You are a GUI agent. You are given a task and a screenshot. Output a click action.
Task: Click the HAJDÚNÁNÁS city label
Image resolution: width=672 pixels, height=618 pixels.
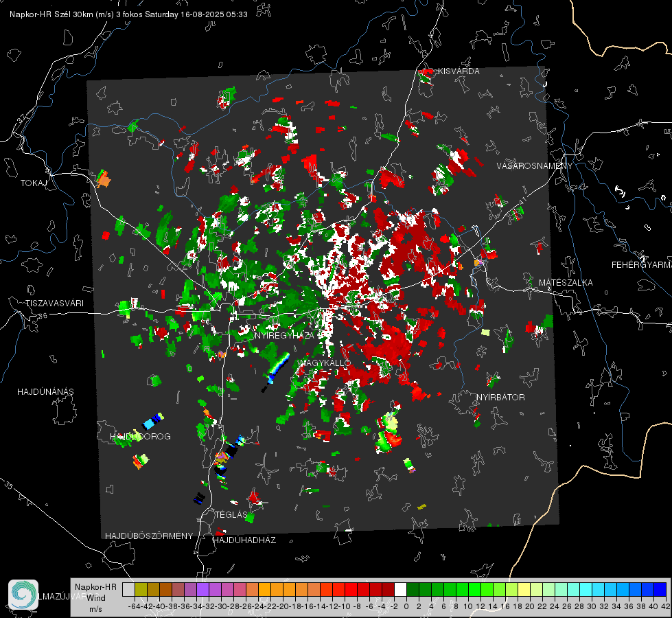pos(45,392)
